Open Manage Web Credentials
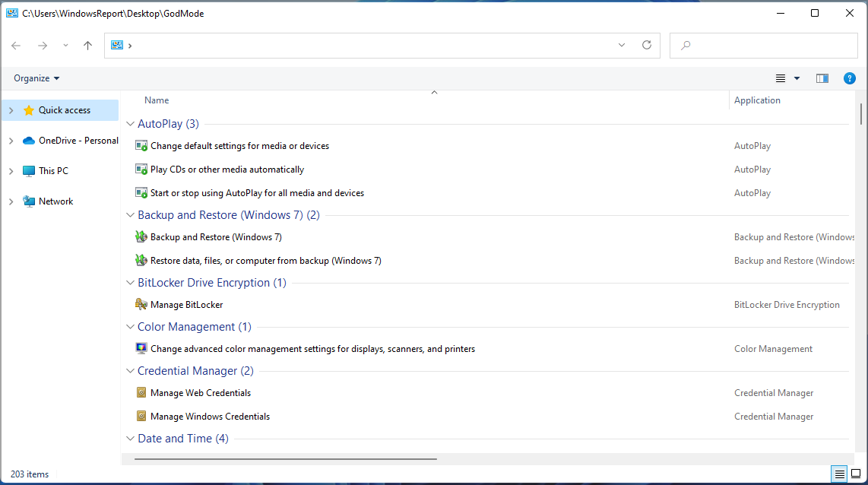This screenshot has height=485, width=868. [x=201, y=393]
